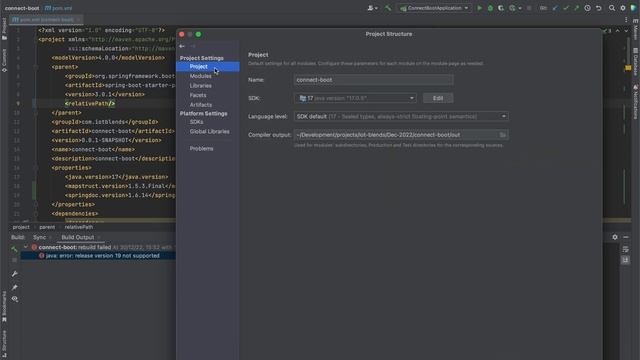The image size is (640, 360).
Task: Open the Commit tool window stripe
Action: tap(4, 60)
